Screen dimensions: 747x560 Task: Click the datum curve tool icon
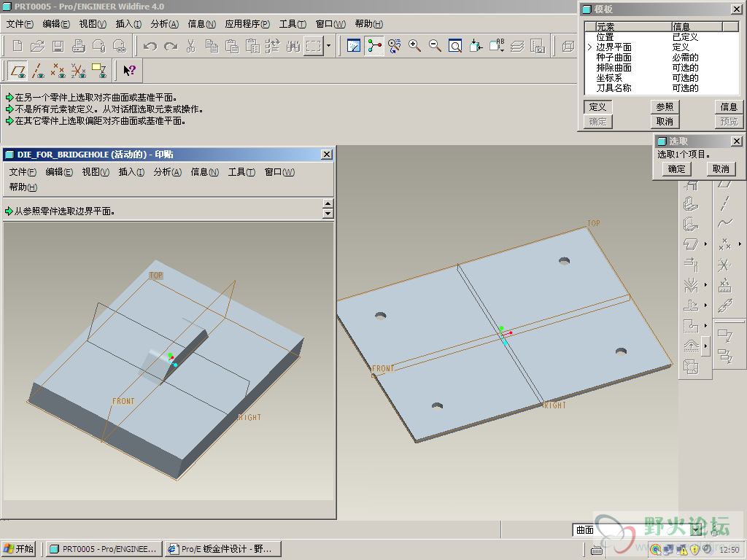[724, 223]
